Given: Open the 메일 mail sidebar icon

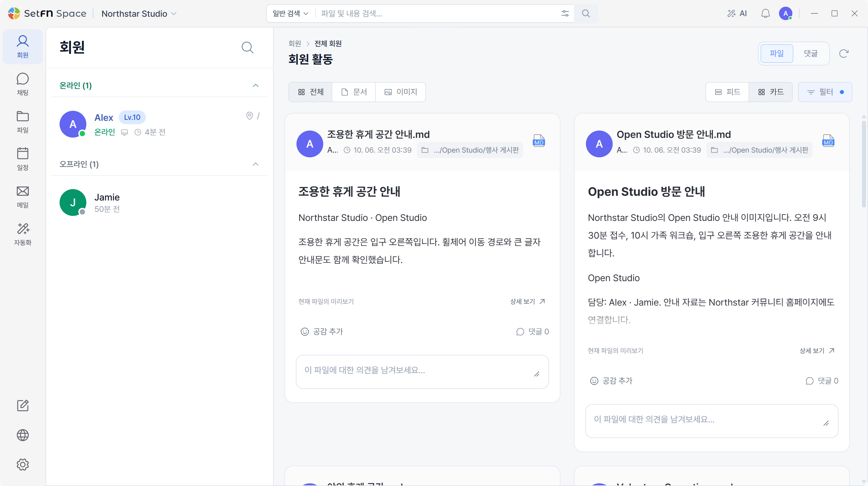Looking at the screenshot, I should point(22,197).
